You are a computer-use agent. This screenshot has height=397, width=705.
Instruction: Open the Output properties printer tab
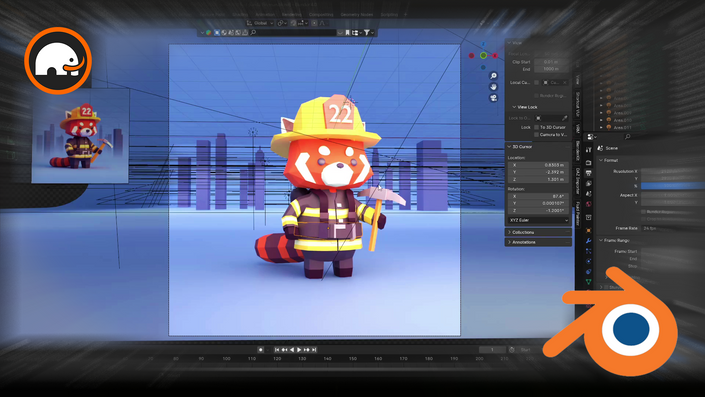589,173
